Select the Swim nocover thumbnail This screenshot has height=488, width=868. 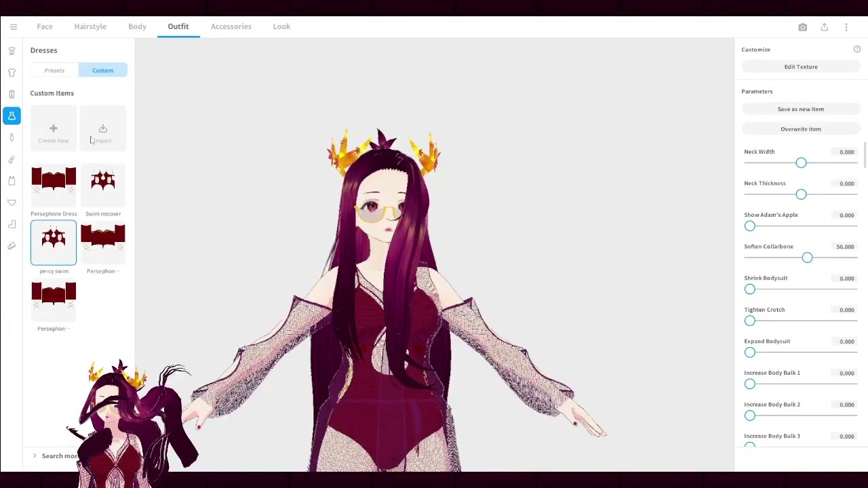pyautogui.click(x=103, y=186)
